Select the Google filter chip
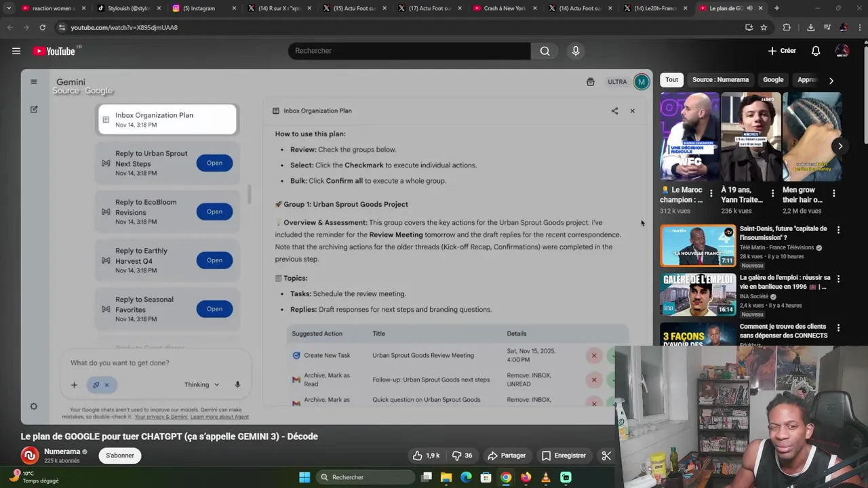 tap(773, 79)
